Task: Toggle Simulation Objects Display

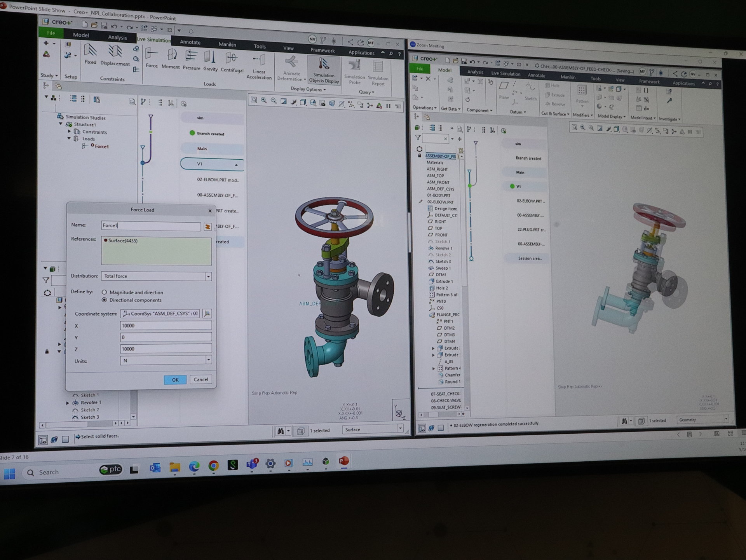Action: point(324,70)
